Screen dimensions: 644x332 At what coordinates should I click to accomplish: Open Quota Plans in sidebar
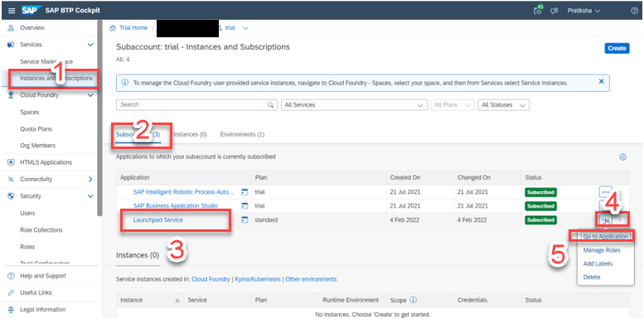tap(36, 129)
